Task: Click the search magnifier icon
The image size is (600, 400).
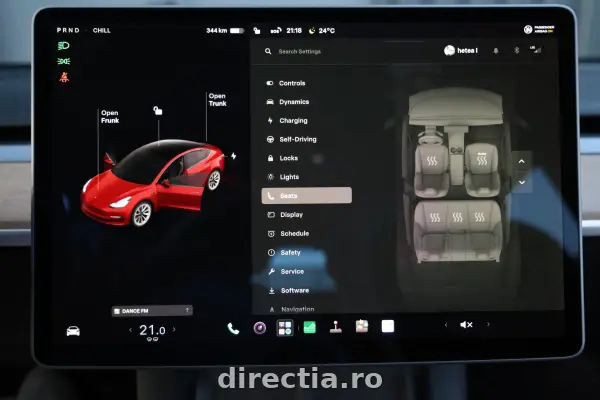Action: [268, 51]
